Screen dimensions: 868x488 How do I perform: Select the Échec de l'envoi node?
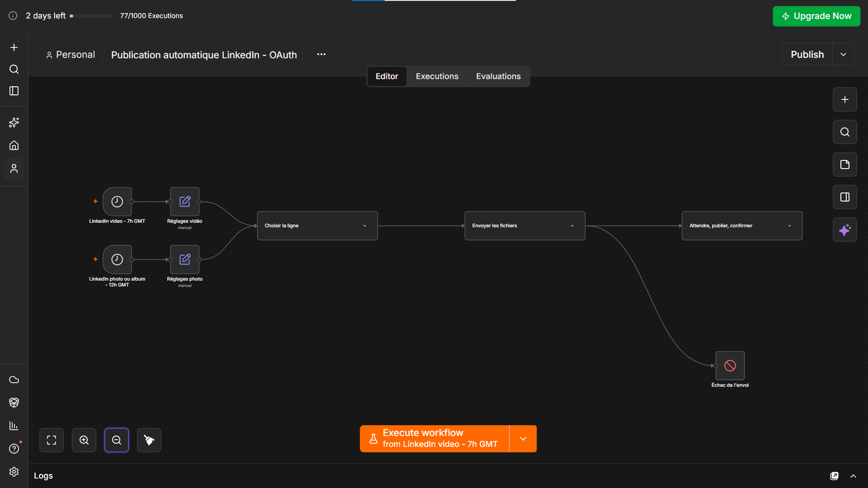coord(730,365)
